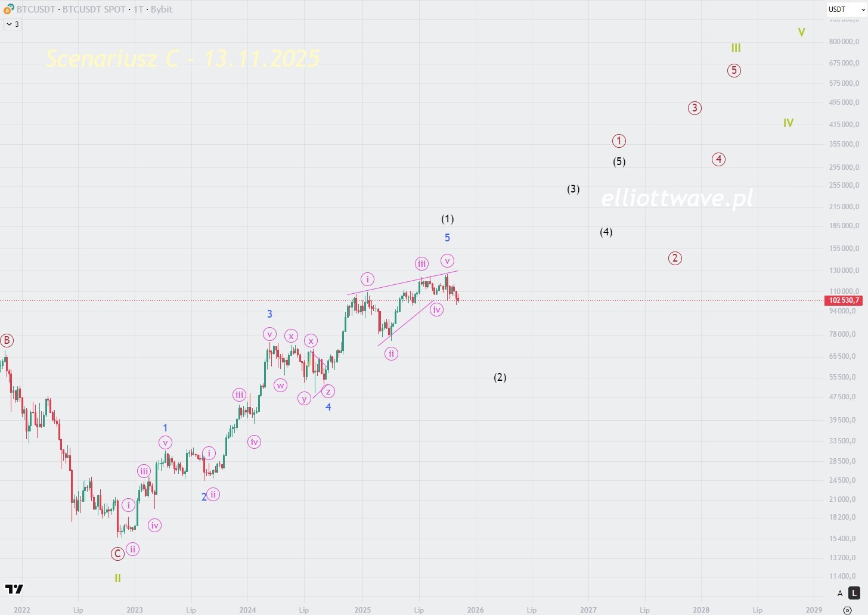Select the black (2) wave projection label
The height and width of the screenshot is (615, 868).
(500, 377)
